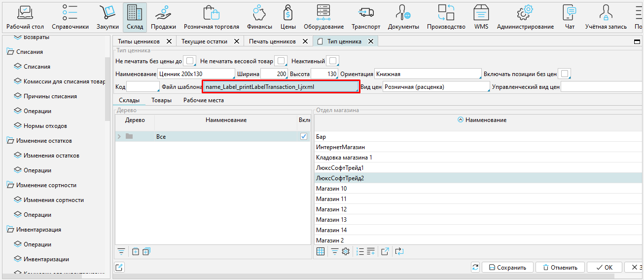Toggle the Неактивный checkbox
The width and height of the screenshot is (644, 280).
click(333, 61)
